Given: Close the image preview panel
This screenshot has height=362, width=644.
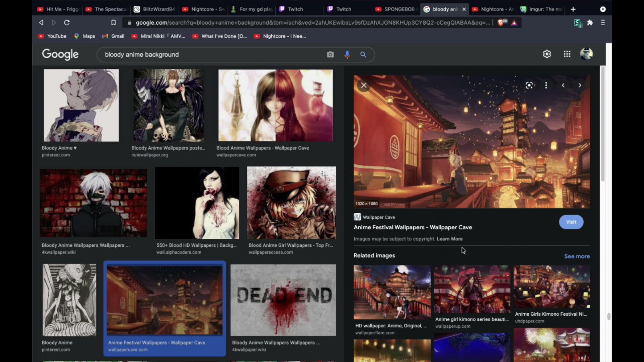Looking at the screenshot, I should (x=364, y=85).
